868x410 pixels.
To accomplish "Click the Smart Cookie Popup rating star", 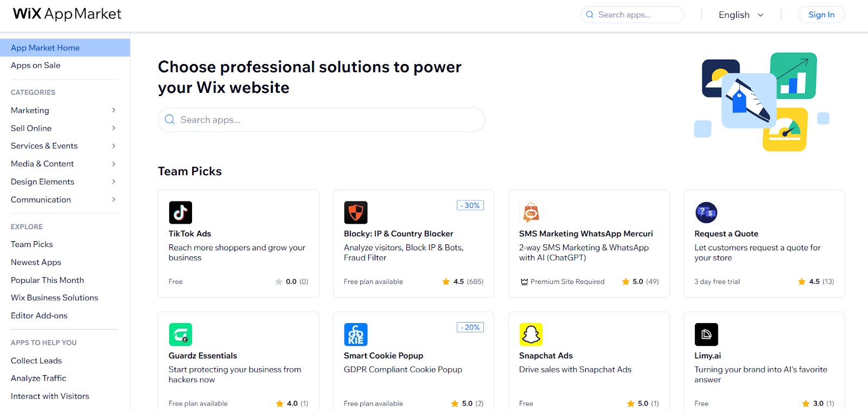I will 455,403.
